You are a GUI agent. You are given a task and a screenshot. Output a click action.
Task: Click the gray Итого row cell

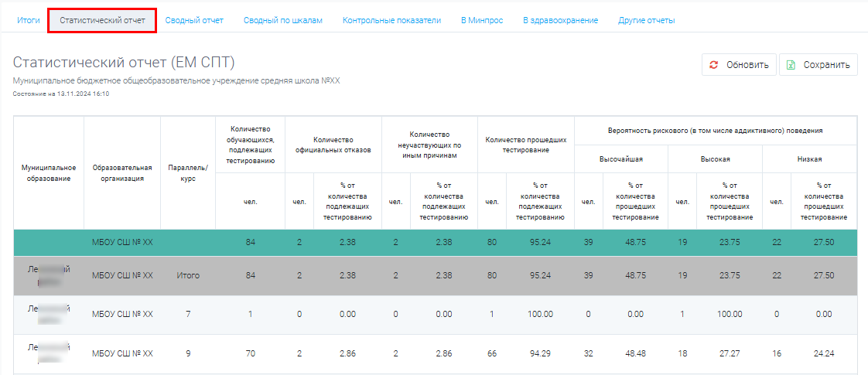(188, 275)
